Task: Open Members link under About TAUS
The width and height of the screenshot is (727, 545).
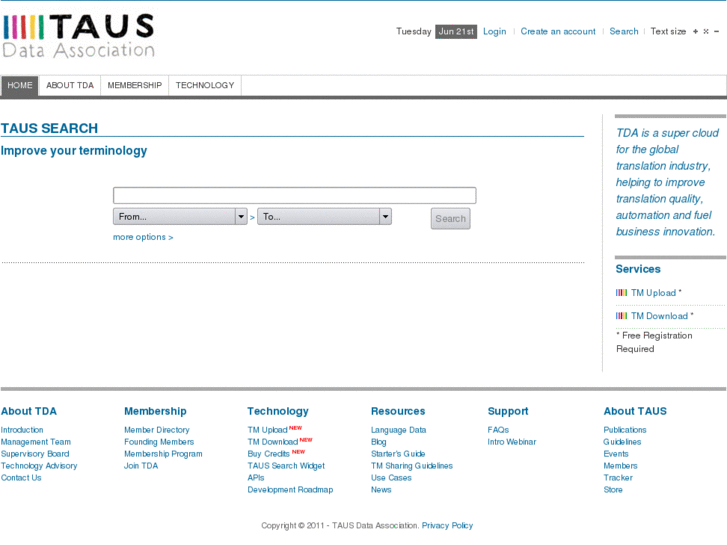Action: (620, 466)
